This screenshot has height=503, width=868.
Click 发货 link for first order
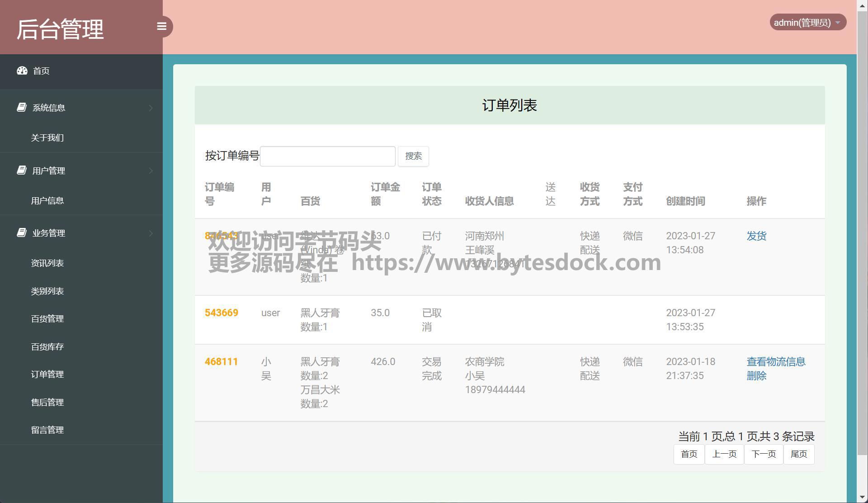756,236
